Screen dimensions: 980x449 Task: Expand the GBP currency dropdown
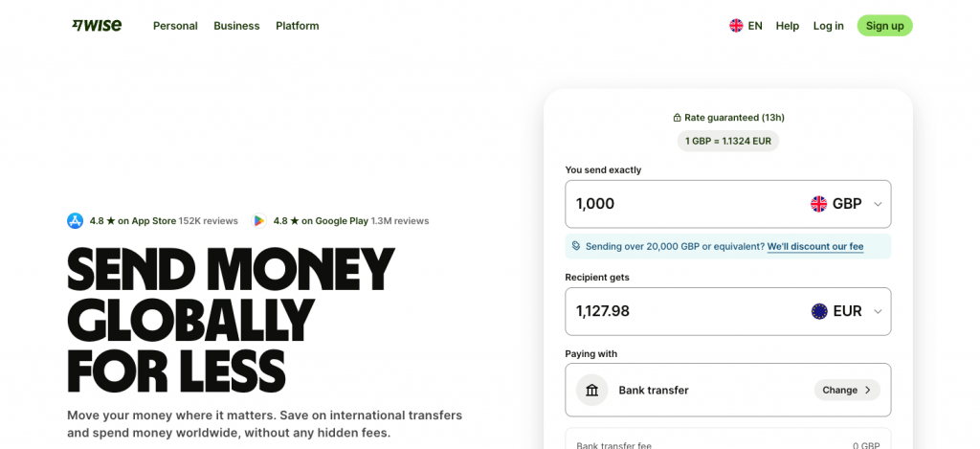click(x=878, y=204)
